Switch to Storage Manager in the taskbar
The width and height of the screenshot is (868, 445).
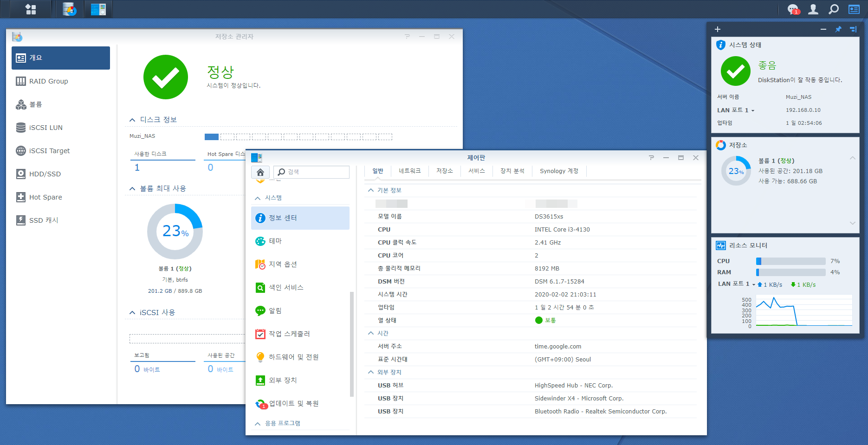coord(70,9)
